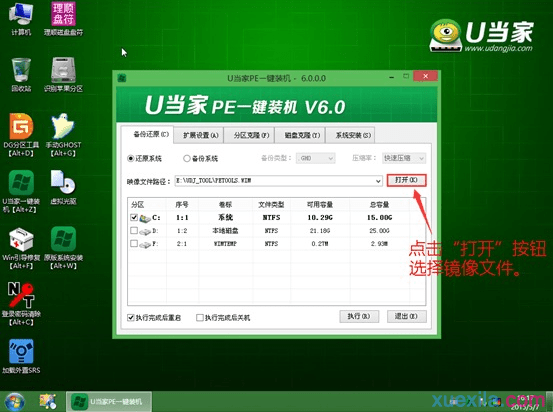The height and width of the screenshot is (412, 553).
Task: Open the 识别苹果分区 desktop icon
Action: pyautogui.click(x=63, y=75)
